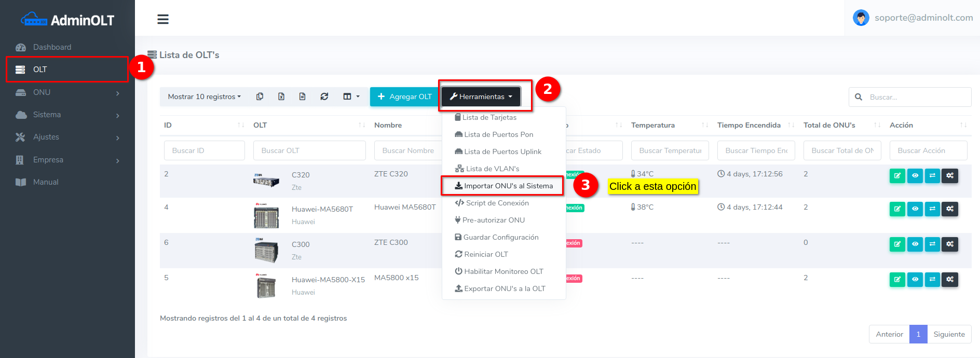Open Mostrar 10 registros dropdown
980x358 pixels.
tap(204, 97)
